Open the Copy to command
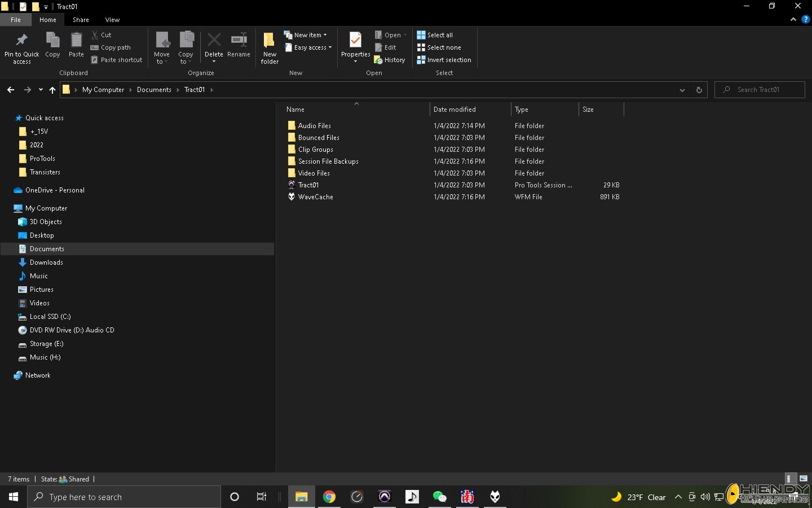The height and width of the screenshot is (508, 812). pyautogui.click(x=186, y=48)
